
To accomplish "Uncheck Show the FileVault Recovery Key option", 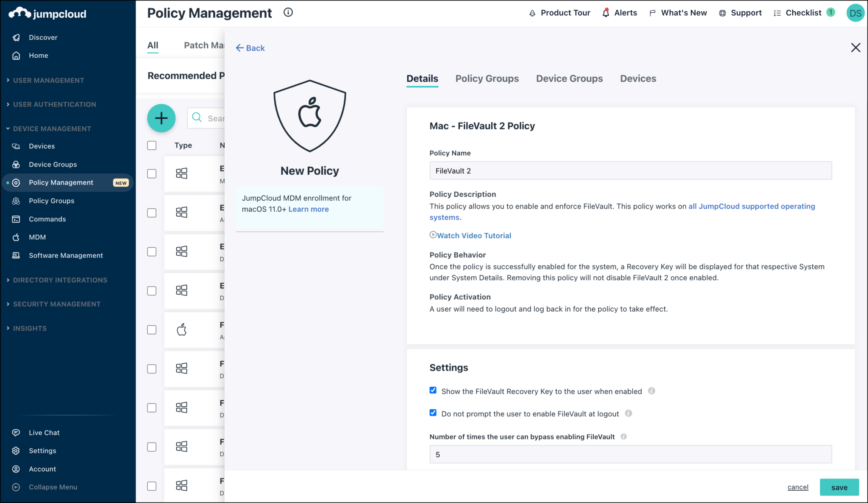I will (433, 390).
